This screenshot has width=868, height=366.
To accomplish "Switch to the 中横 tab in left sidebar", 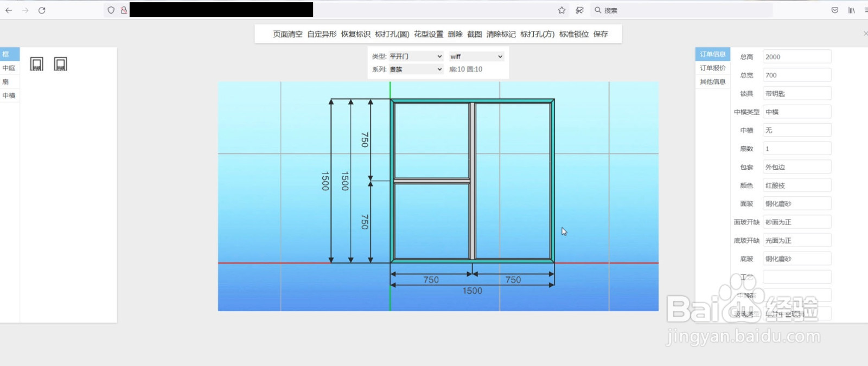I will coord(9,95).
